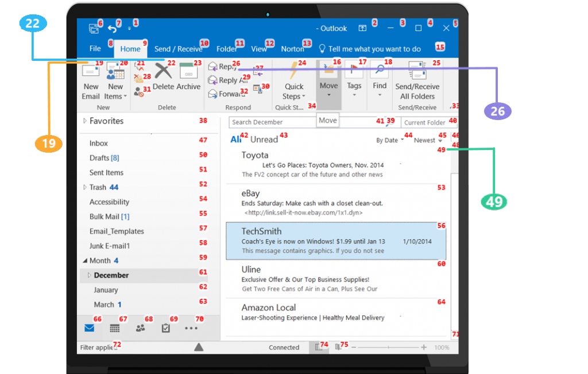Screen dimensions: 588x374
Task: Open the People contacts icon
Action: (140, 328)
